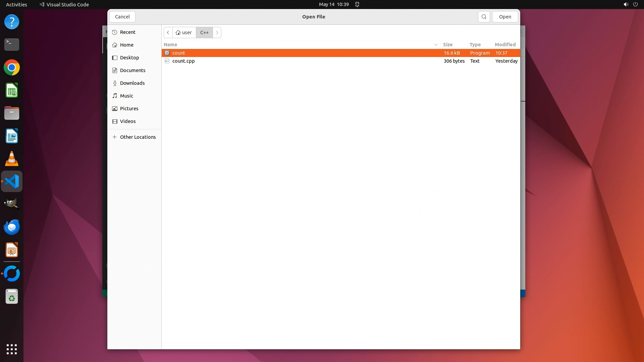Screen dimensions: 644x362
Task: Select the Videos folder in the sidebar
Action: click(x=128, y=121)
